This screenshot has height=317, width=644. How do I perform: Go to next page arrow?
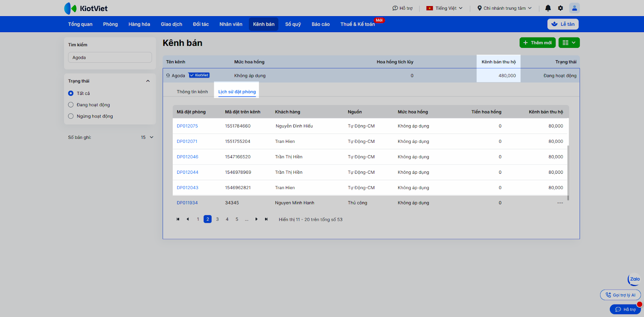tap(256, 219)
